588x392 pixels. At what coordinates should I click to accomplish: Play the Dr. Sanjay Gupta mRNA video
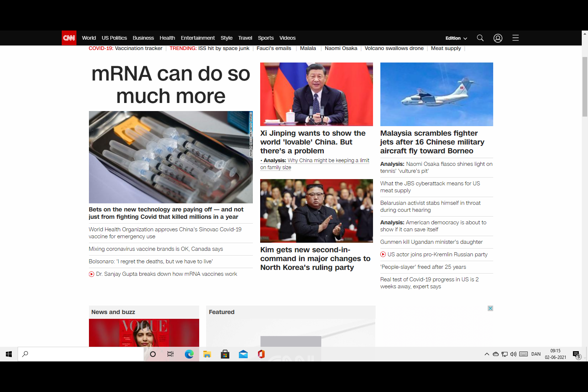pyautogui.click(x=91, y=274)
